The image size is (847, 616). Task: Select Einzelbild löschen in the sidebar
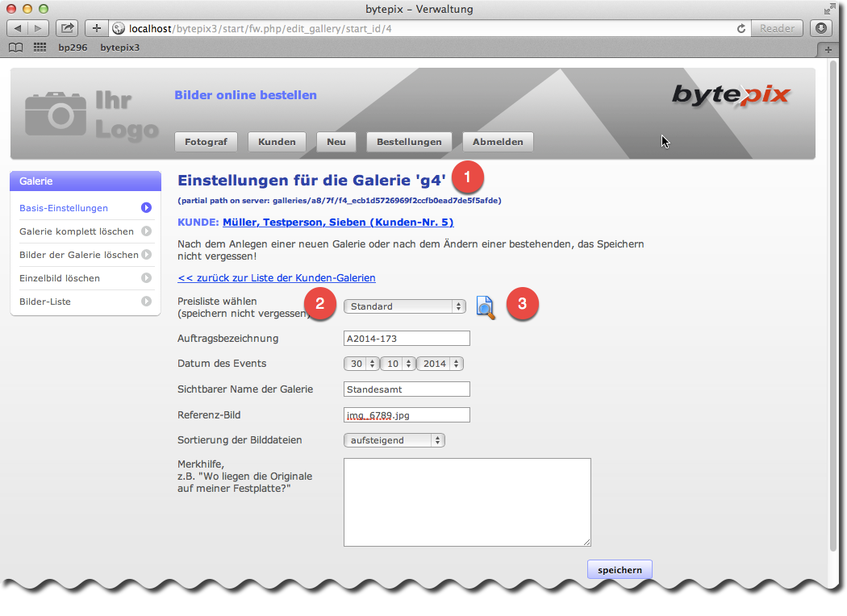[60, 278]
